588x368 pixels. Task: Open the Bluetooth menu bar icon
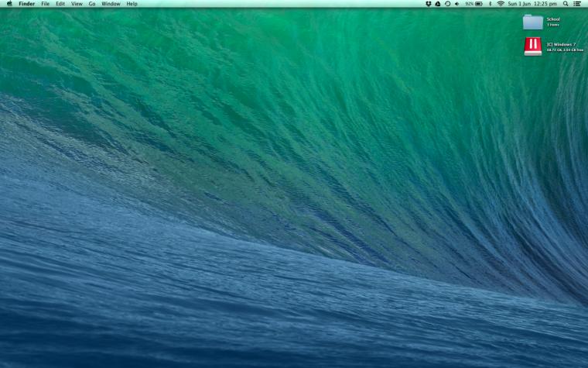click(490, 4)
